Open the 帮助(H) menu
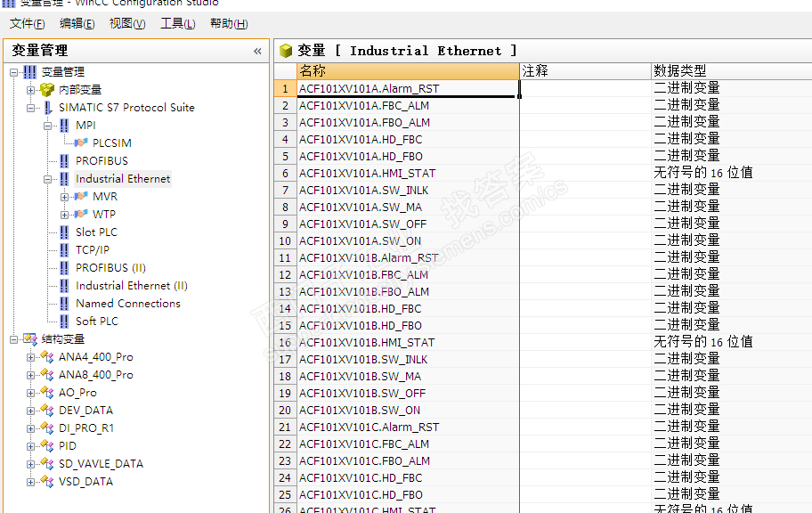The image size is (812, 513). [229, 23]
